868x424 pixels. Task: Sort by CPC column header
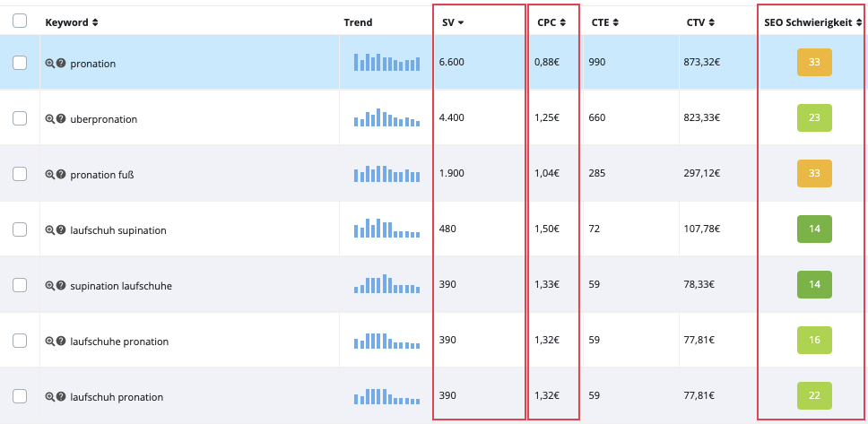tap(551, 22)
